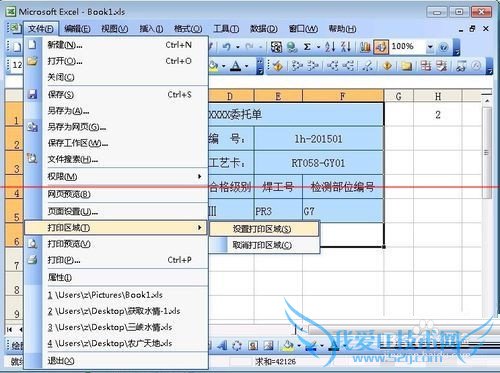
Task: Open the zoom percentage dropdown arrow
Action: 430,47
